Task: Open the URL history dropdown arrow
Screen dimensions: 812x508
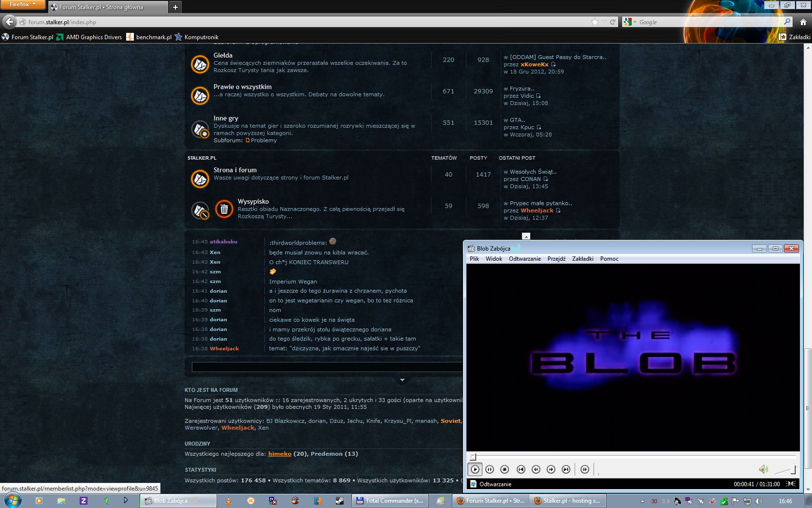Action: pos(604,22)
